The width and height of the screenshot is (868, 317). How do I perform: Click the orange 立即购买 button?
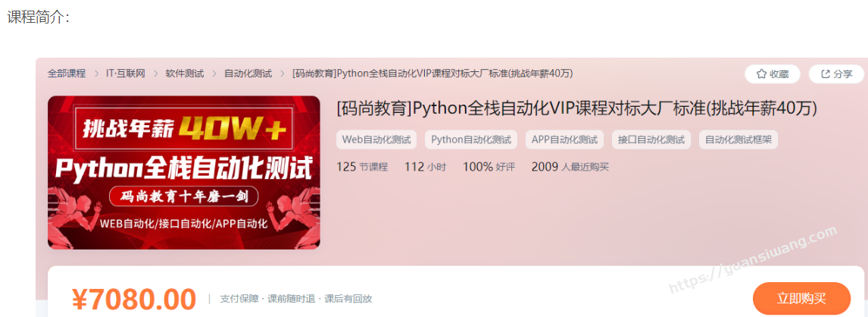801,299
